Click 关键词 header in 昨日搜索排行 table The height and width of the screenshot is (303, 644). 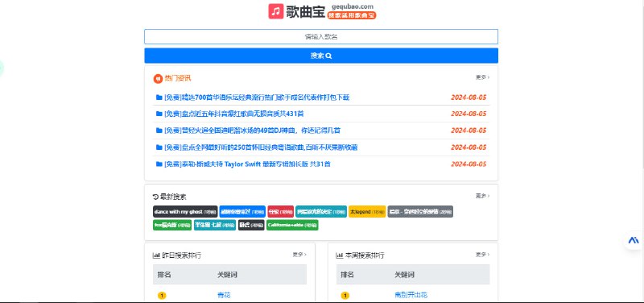(227, 275)
